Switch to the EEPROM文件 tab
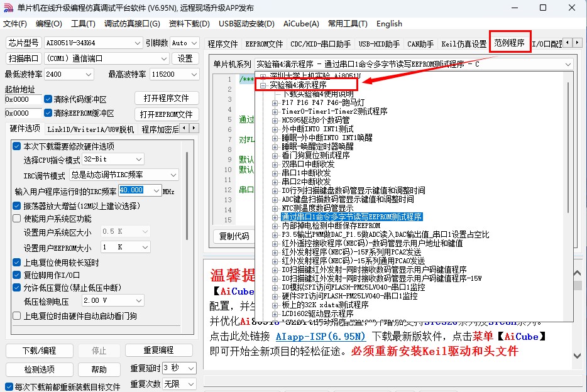This screenshot has width=587, height=392. pos(264,44)
